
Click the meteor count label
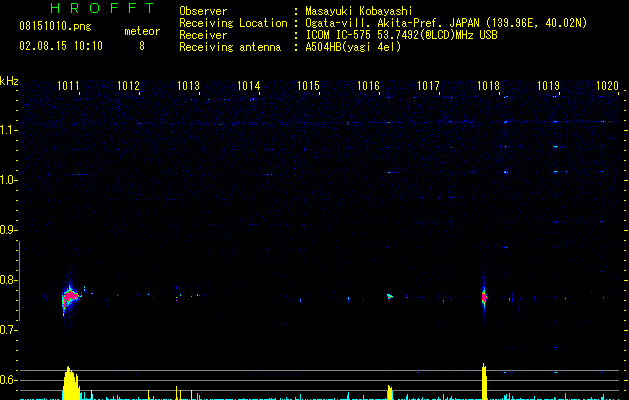coord(142,31)
